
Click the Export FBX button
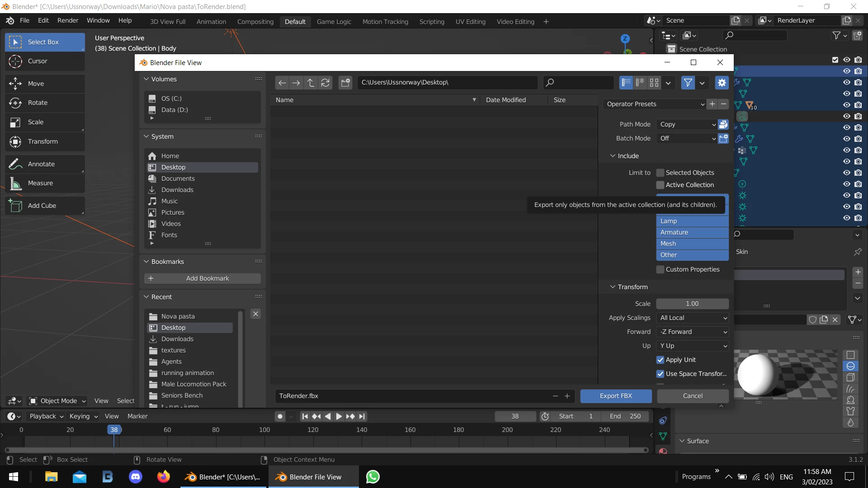pos(616,396)
